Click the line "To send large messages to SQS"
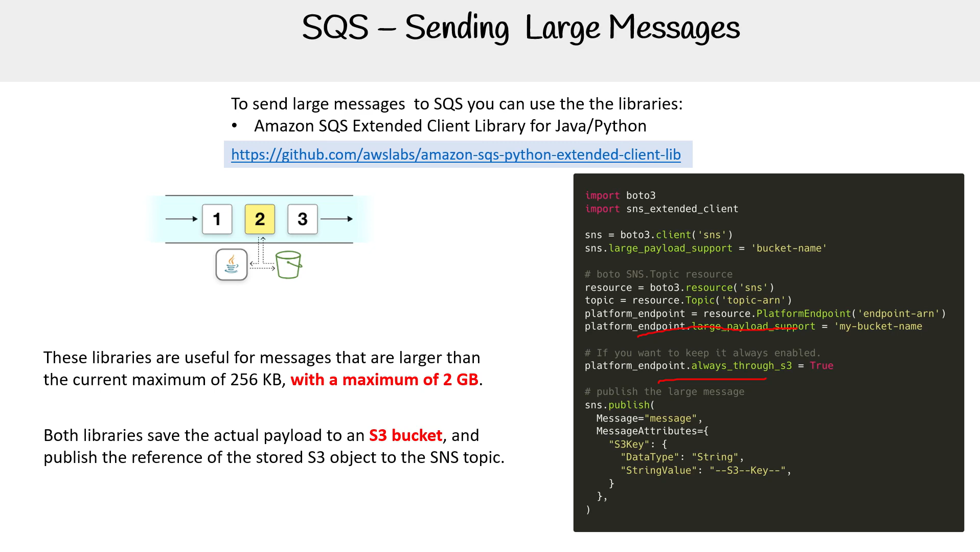The width and height of the screenshot is (980, 552). coord(457,104)
